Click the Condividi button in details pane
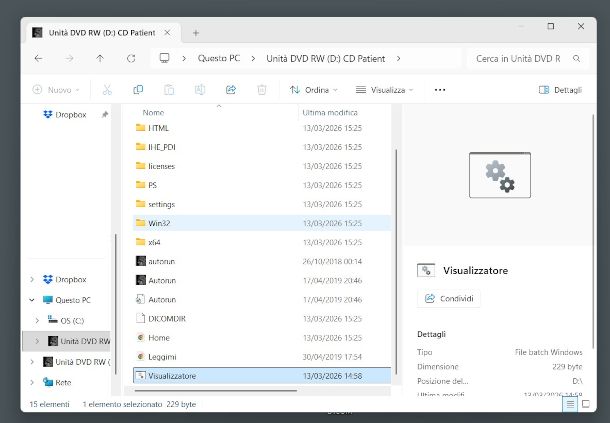 pos(449,298)
